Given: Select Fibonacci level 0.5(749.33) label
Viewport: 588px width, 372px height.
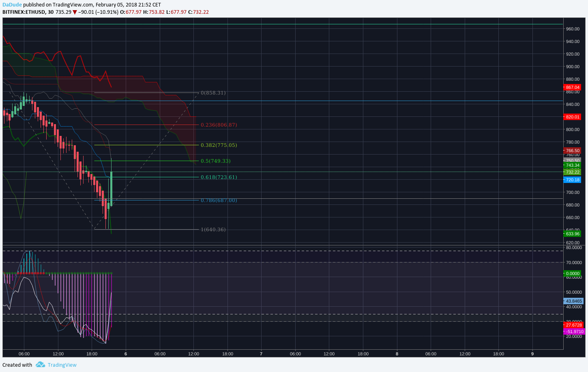Looking at the screenshot, I should (x=216, y=161).
